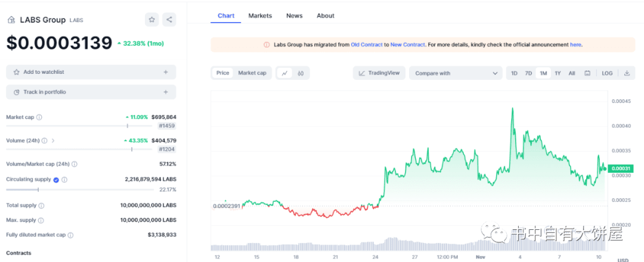This screenshot has height=262, width=644.
Task: Click the Volume (24h) info icon
Action: pos(44,141)
